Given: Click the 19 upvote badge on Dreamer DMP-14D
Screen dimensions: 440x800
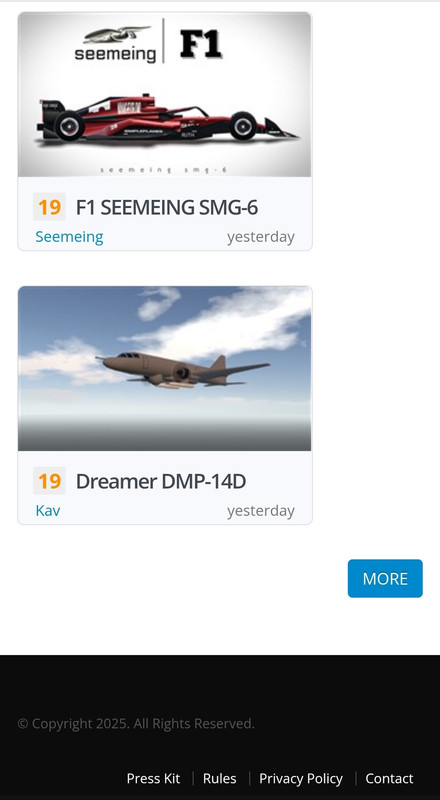Looking at the screenshot, I should tap(50, 481).
